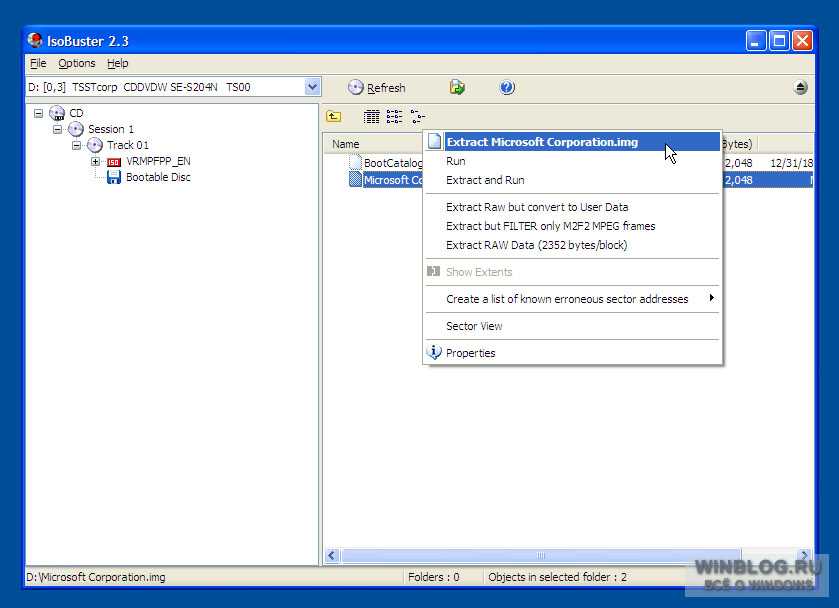Choose Extract but FILTER only M2F2 MPEG frames
The image size is (839, 608).
pyautogui.click(x=572, y=226)
